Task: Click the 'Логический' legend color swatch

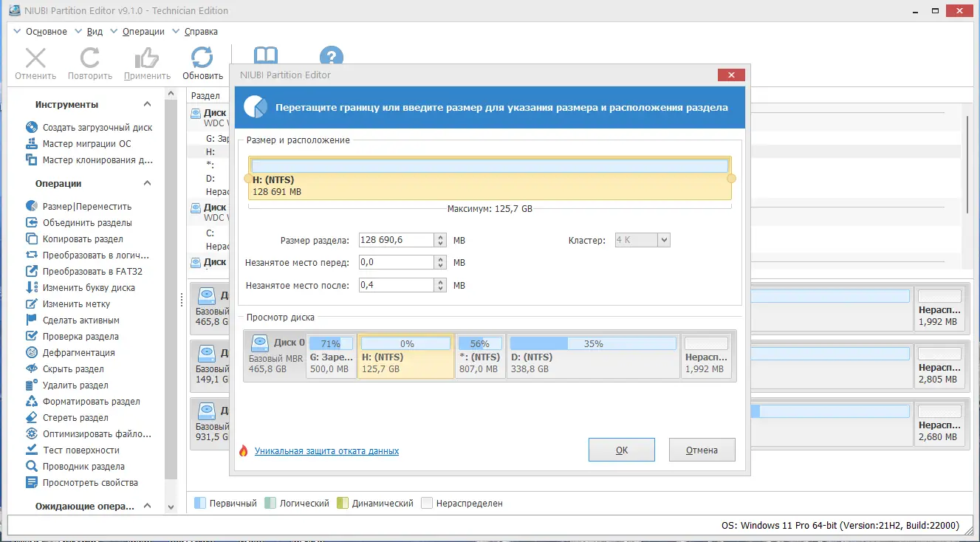Action: click(x=270, y=504)
